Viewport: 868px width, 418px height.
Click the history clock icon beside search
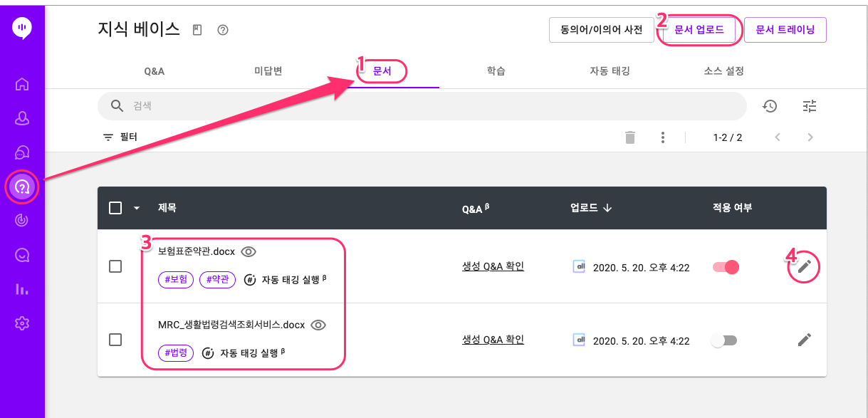click(770, 106)
